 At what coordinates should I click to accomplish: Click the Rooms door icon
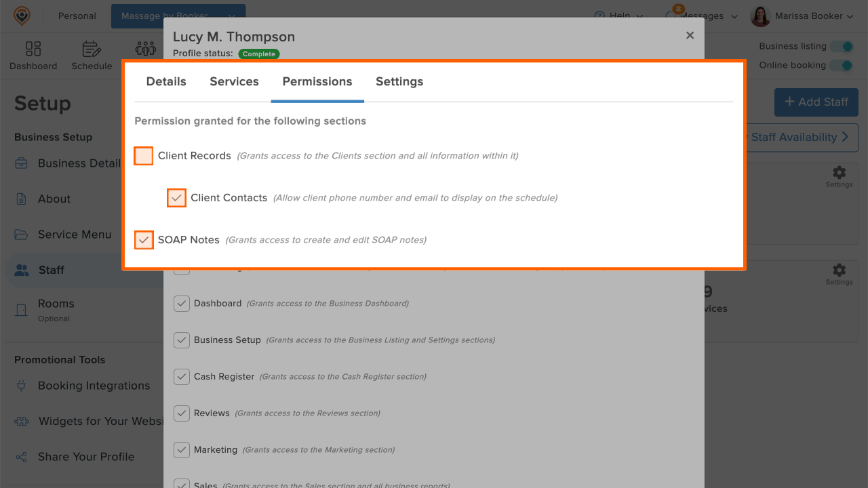pos(22,310)
